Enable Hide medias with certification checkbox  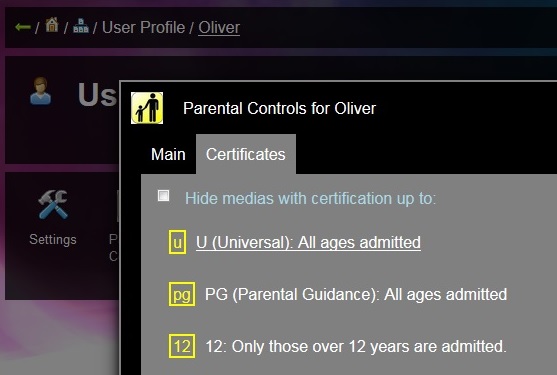point(163,196)
